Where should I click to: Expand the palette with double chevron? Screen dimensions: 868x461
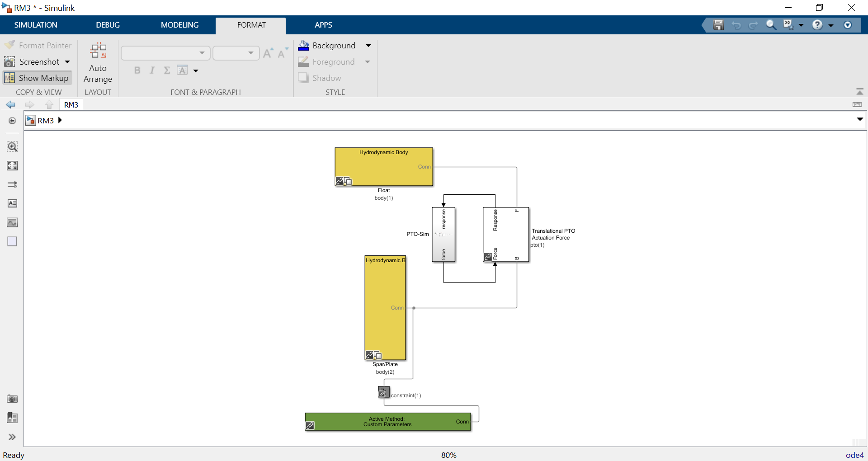(12, 437)
